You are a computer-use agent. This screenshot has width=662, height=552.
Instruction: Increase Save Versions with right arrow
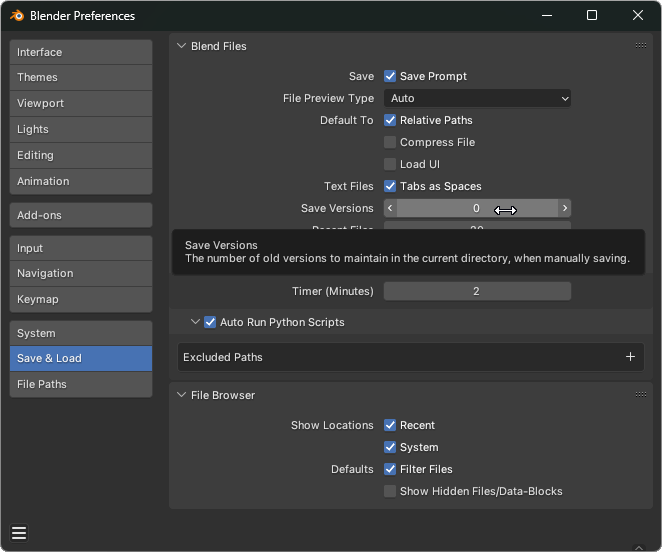coord(565,208)
